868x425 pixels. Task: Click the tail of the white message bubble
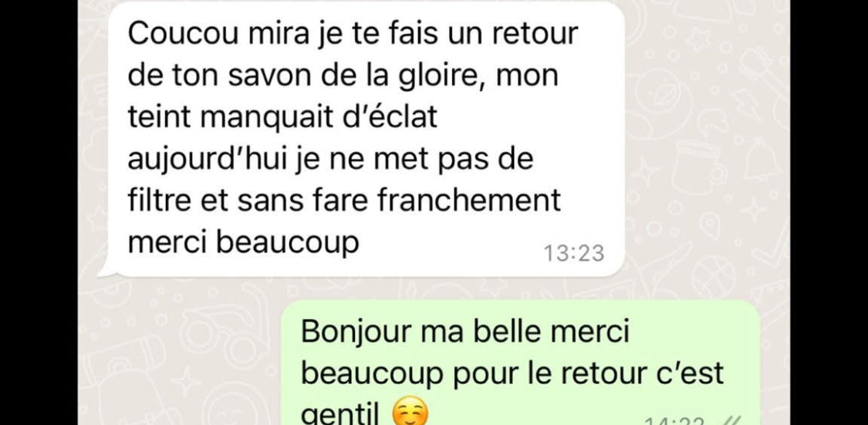click(x=105, y=270)
